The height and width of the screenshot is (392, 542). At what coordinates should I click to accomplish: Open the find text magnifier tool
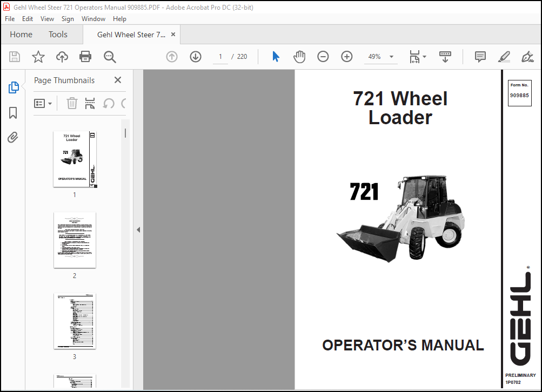click(110, 57)
